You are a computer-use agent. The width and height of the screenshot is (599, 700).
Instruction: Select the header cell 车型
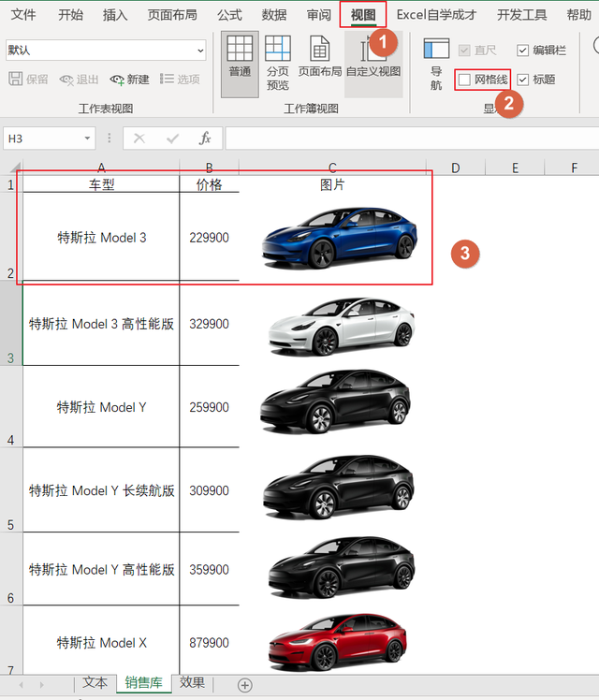(x=101, y=184)
